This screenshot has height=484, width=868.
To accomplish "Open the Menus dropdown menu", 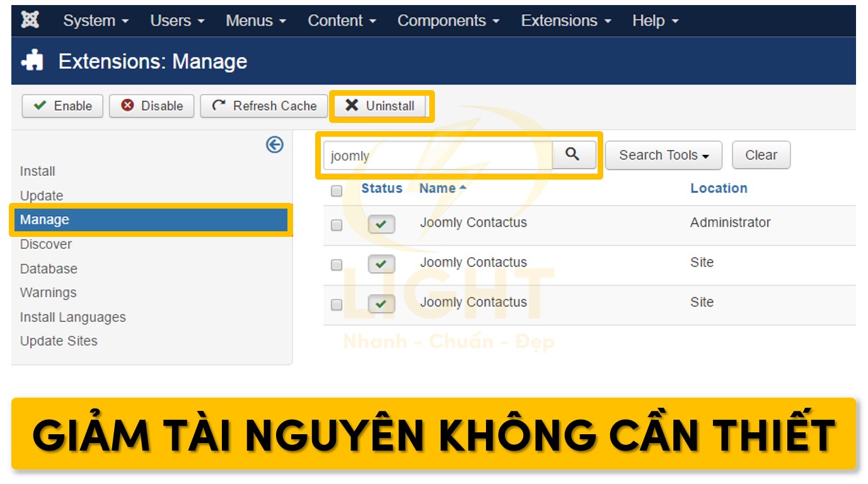I will click(x=256, y=21).
